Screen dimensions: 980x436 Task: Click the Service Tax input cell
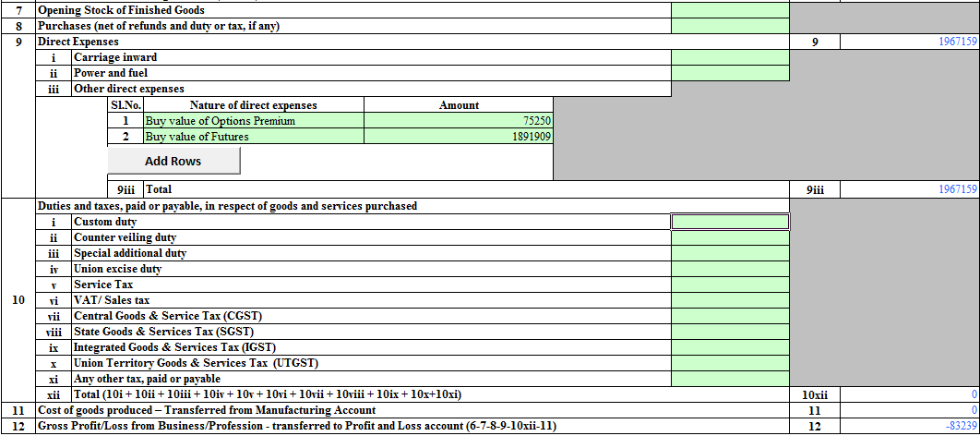click(x=730, y=285)
